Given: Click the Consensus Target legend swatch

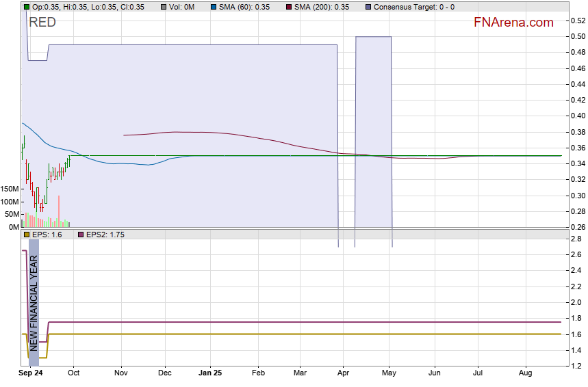Looking at the screenshot, I should pos(368,7).
